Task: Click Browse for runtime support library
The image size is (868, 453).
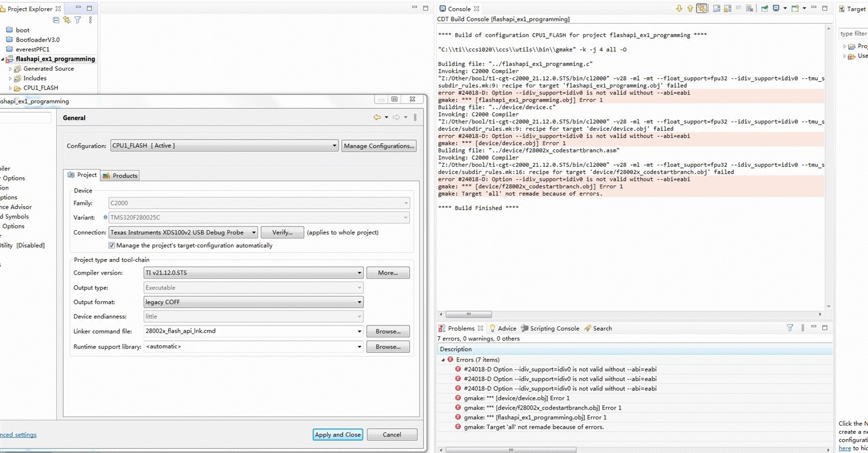Action: coord(388,347)
